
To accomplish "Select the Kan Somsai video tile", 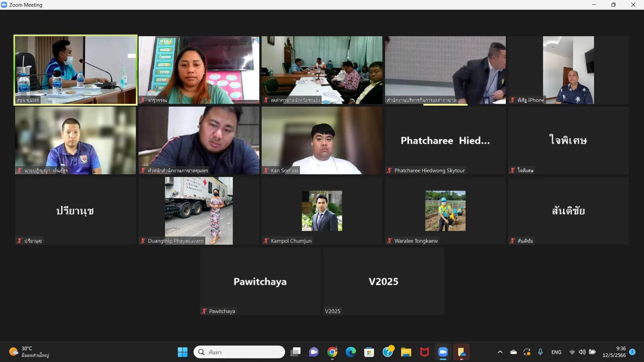I will click(322, 140).
